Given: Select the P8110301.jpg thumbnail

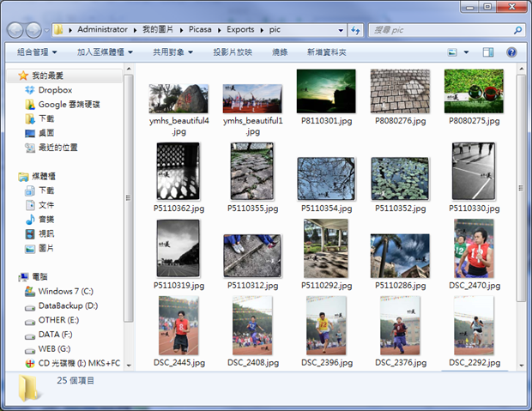Looking at the screenshot, I should (x=326, y=91).
